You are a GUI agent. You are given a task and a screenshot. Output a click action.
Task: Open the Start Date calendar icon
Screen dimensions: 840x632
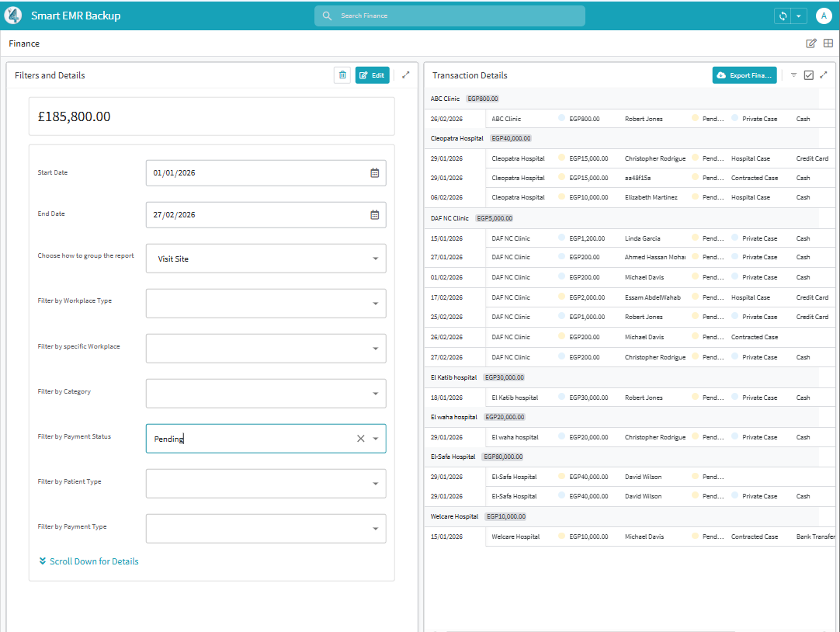point(373,172)
